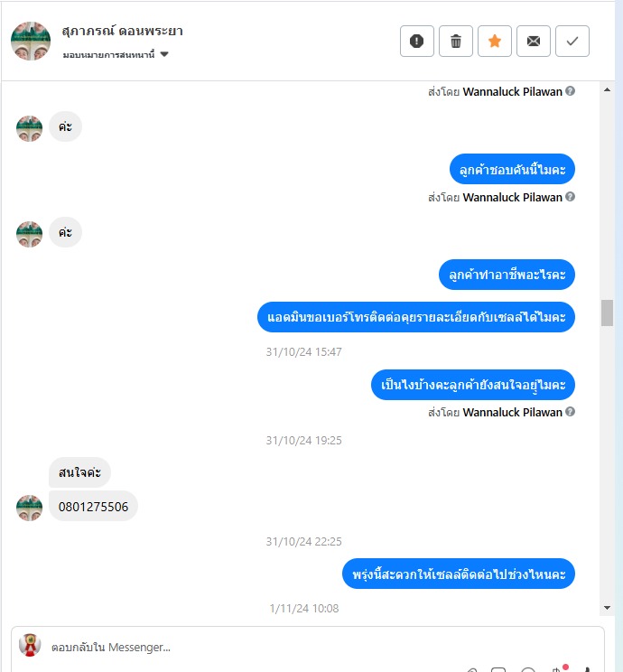Select the phone number 0801275506 message
This screenshot has width=623, height=672.
93,507
